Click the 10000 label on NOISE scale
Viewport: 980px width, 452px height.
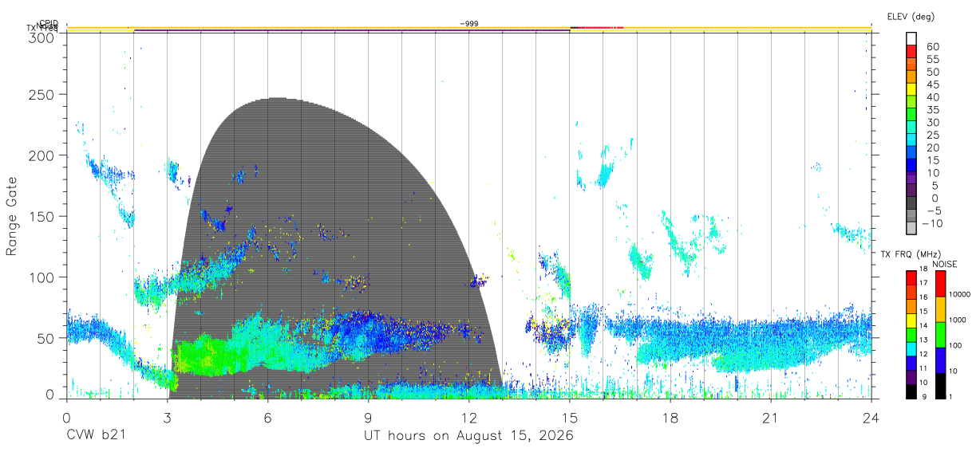coord(960,294)
